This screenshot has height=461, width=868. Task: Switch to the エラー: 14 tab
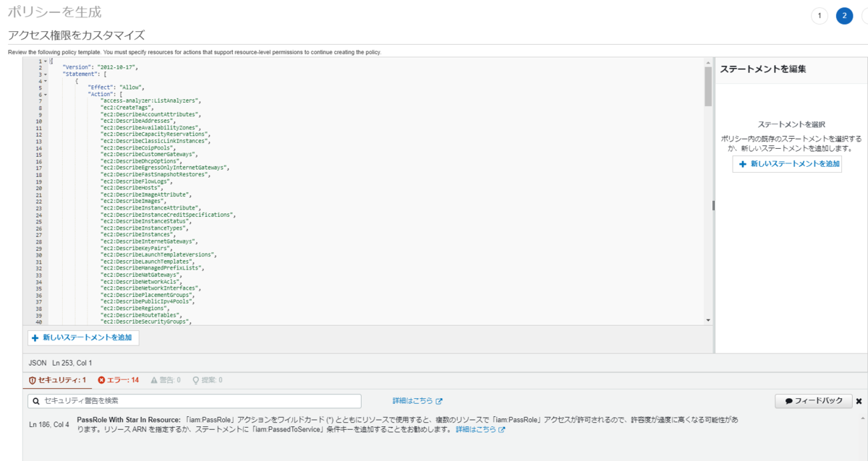[x=119, y=380]
